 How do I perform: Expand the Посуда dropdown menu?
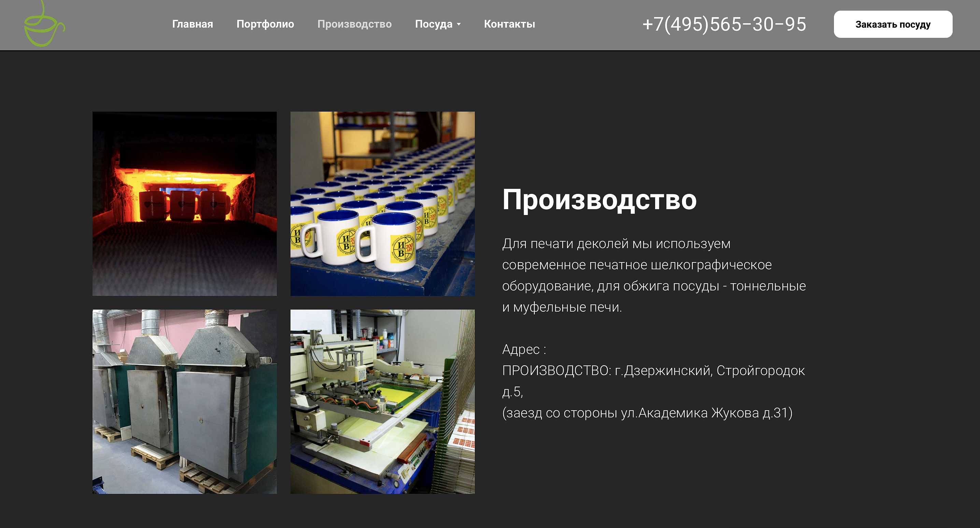tap(438, 24)
